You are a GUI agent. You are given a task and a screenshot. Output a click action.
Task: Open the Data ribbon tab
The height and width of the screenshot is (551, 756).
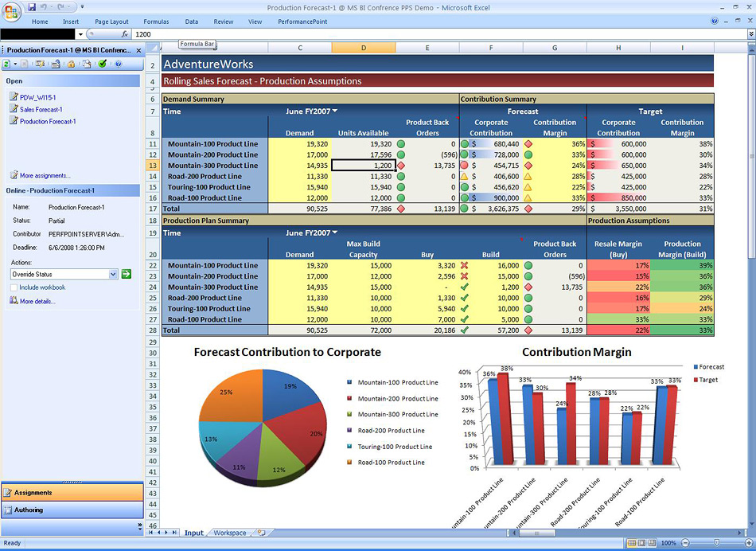192,21
